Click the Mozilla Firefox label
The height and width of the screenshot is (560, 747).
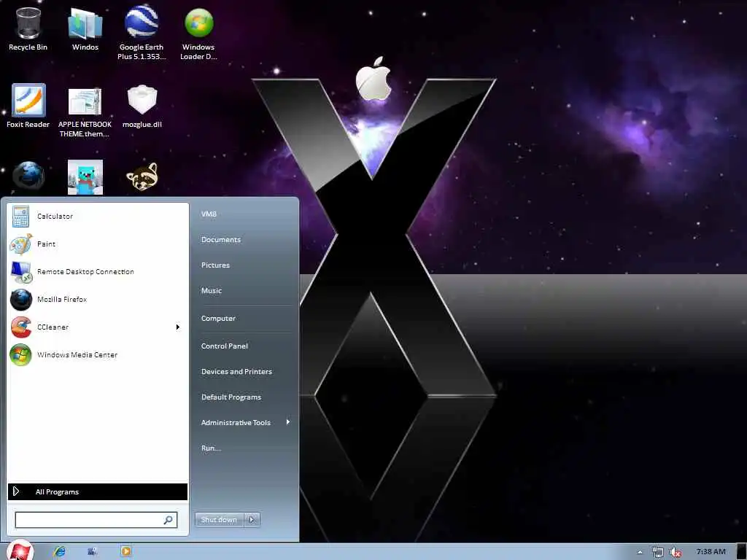coord(62,300)
